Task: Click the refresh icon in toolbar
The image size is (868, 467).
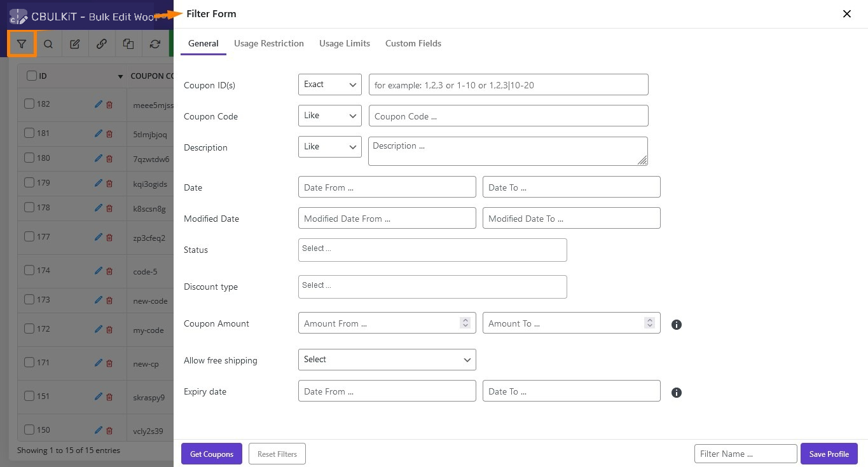Action: click(x=155, y=44)
